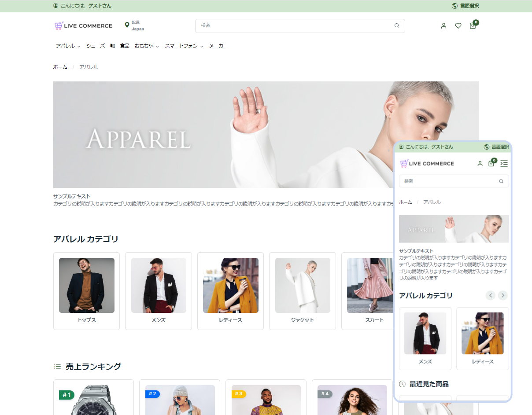This screenshot has width=532, height=415.
Task: Click the desktop 検索 search field
Action: [295, 26]
